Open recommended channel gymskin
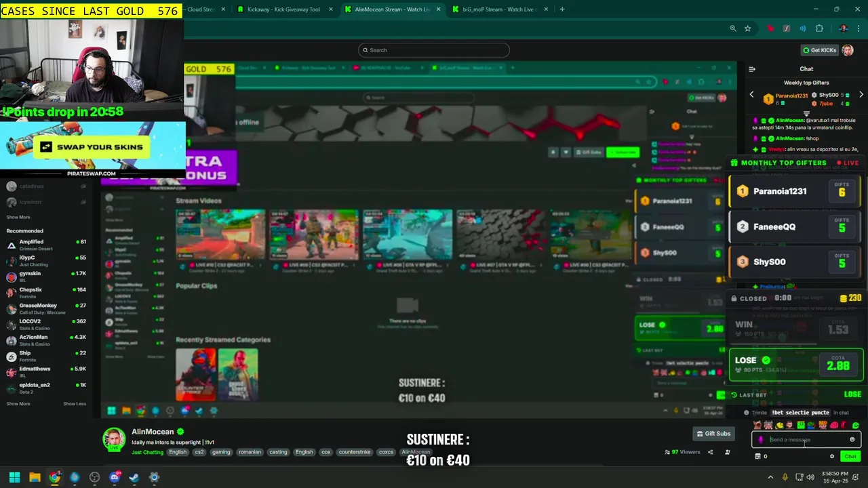This screenshot has width=868, height=488. tap(47, 276)
